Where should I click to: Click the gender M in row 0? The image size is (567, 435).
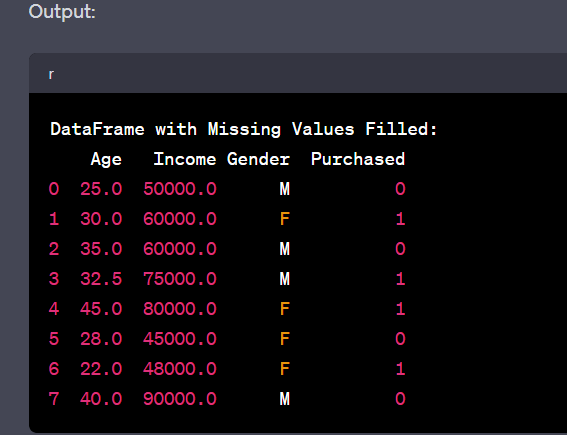click(285, 189)
